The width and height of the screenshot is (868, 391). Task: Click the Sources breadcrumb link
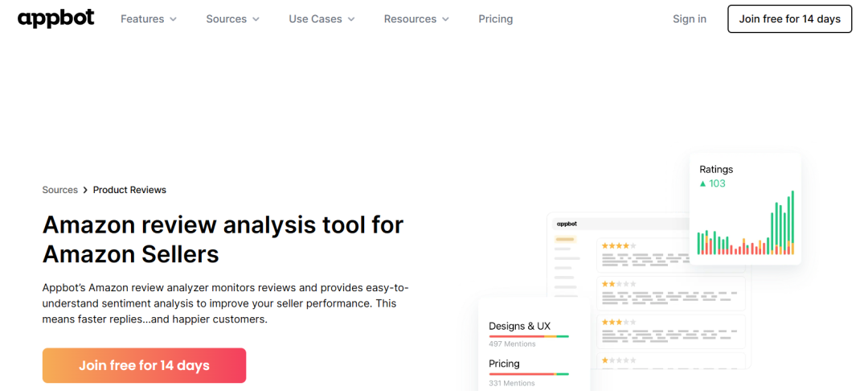pyautogui.click(x=59, y=190)
